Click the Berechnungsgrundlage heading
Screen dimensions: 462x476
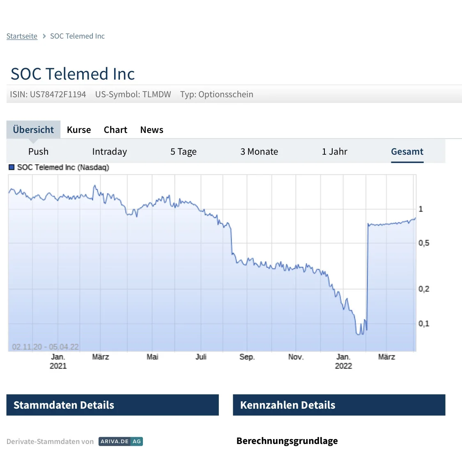(x=287, y=441)
